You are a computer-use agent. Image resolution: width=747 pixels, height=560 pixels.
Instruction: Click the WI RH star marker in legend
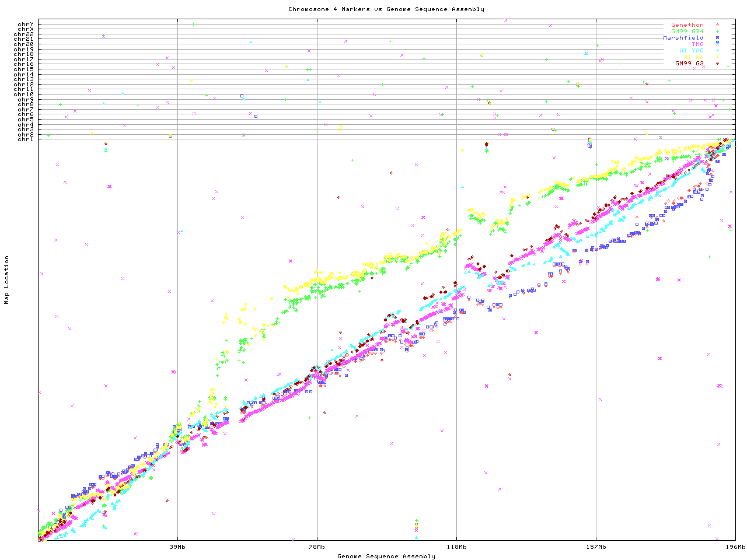click(717, 57)
